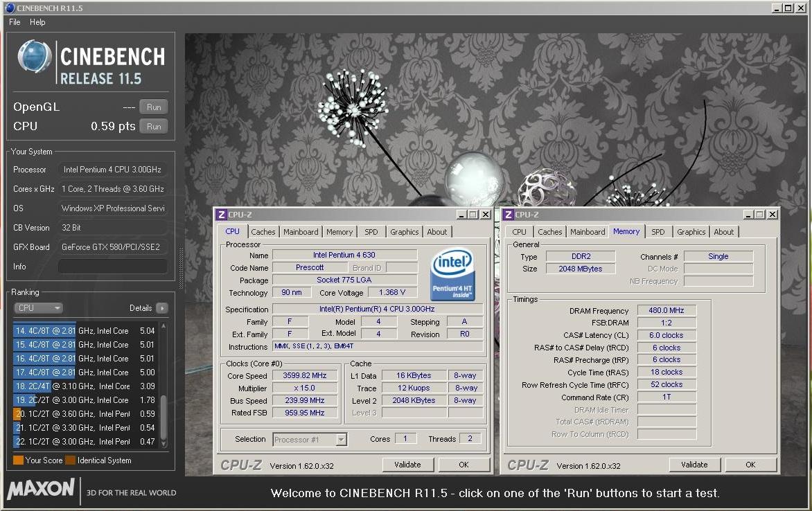Select Mainboard tab in right CPU-Z window
The width and height of the screenshot is (812, 511).
(x=588, y=232)
